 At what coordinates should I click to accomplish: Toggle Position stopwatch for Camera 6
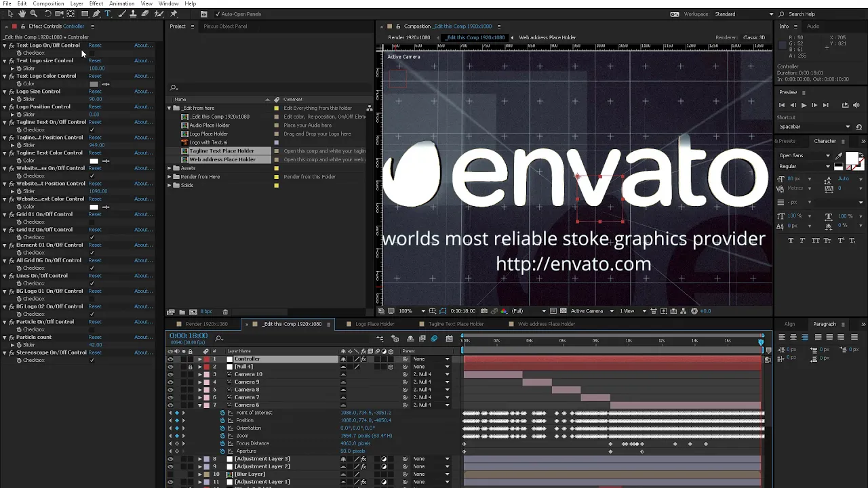(222, 420)
